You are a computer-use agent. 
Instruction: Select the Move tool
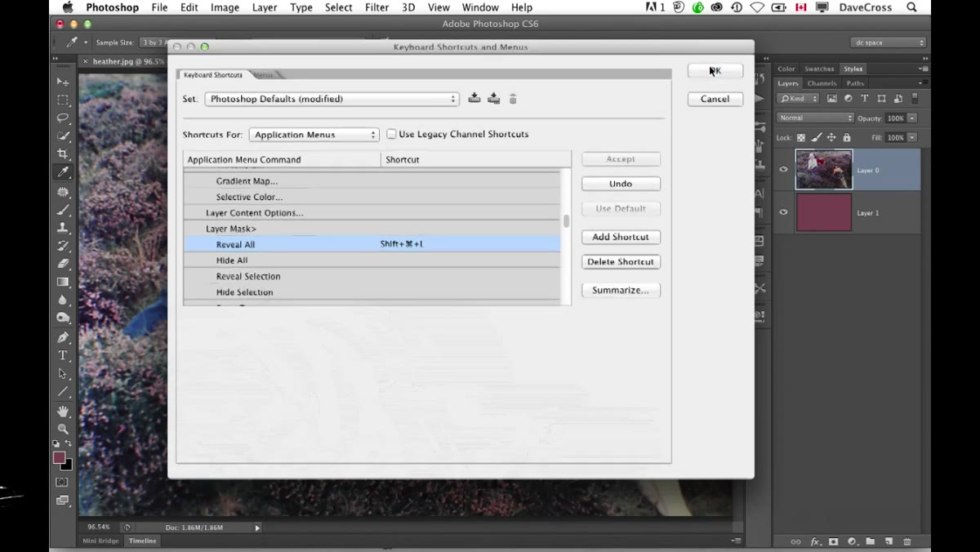tap(63, 82)
